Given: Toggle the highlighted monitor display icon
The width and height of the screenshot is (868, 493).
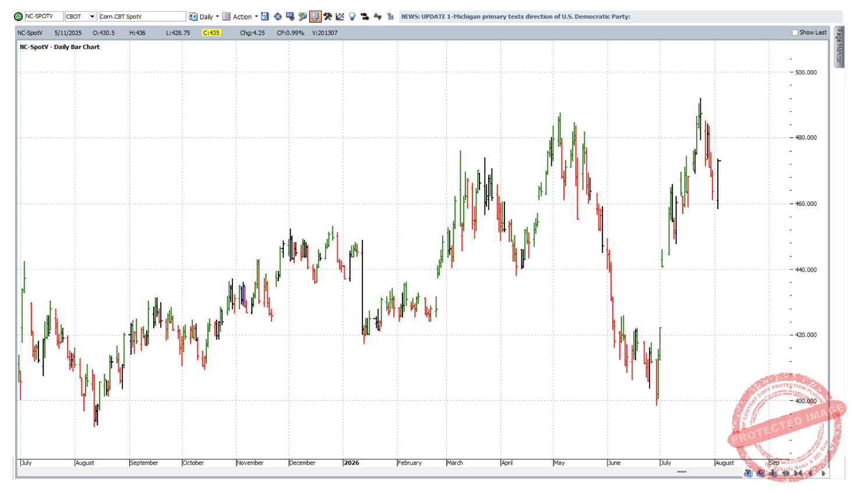Looking at the screenshot, I should point(315,16).
